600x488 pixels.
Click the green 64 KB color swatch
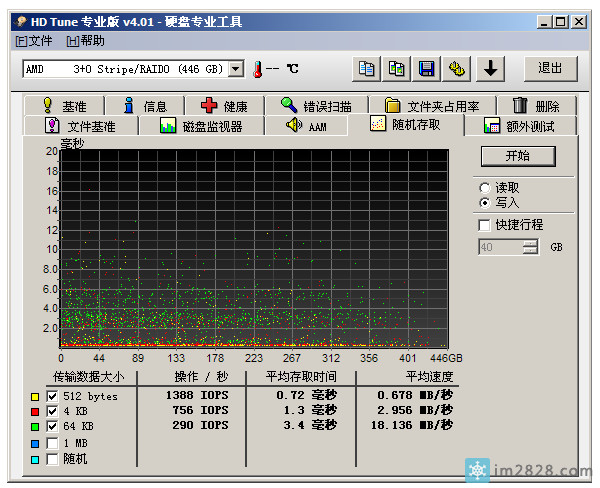[x=35, y=427]
